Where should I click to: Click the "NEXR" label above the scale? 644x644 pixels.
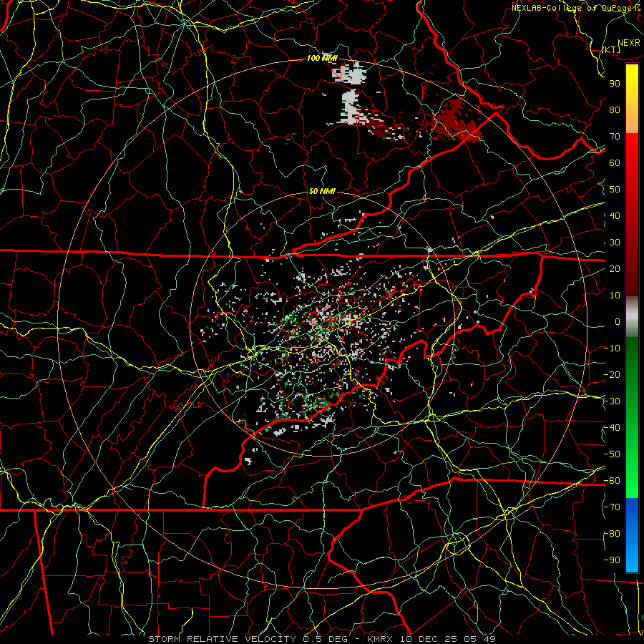pos(628,43)
